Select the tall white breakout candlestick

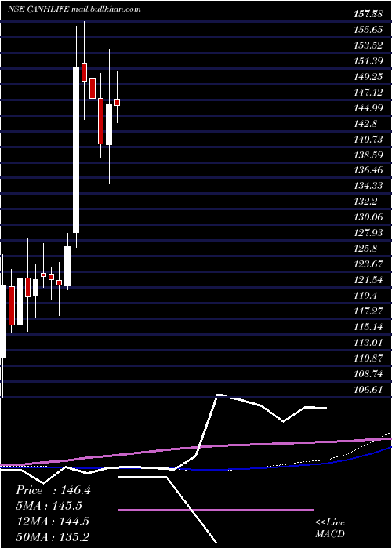pyautogui.click(x=76, y=150)
